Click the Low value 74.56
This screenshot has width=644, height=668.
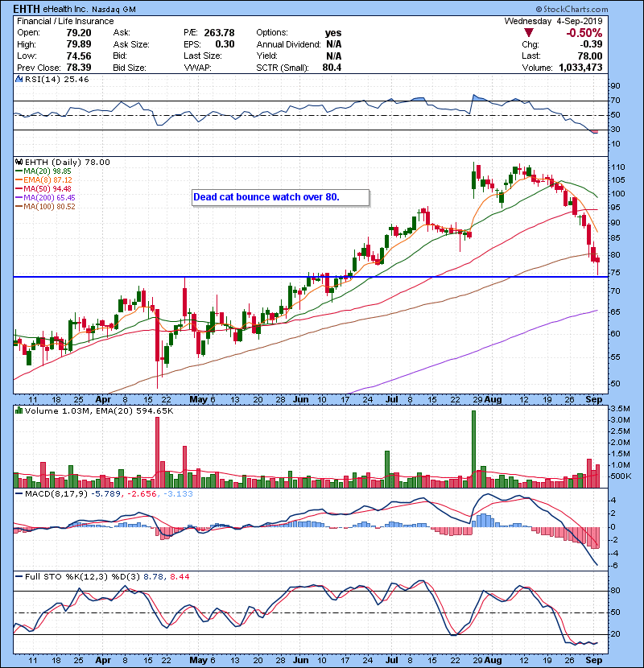point(79,56)
